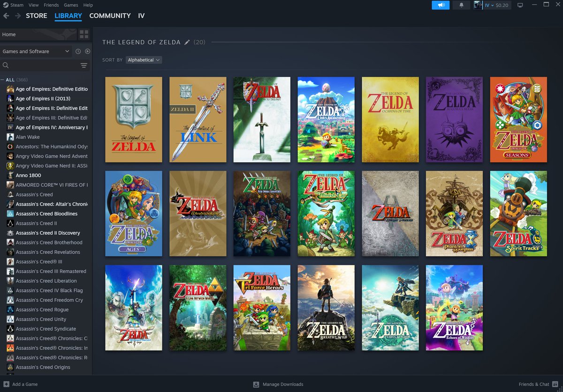Open the Games and Software dropdown
This screenshot has width=563, height=392.
click(36, 52)
